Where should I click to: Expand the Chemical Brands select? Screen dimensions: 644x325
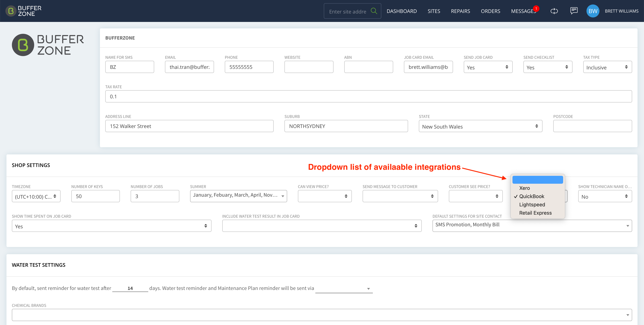click(x=322, y=315)
